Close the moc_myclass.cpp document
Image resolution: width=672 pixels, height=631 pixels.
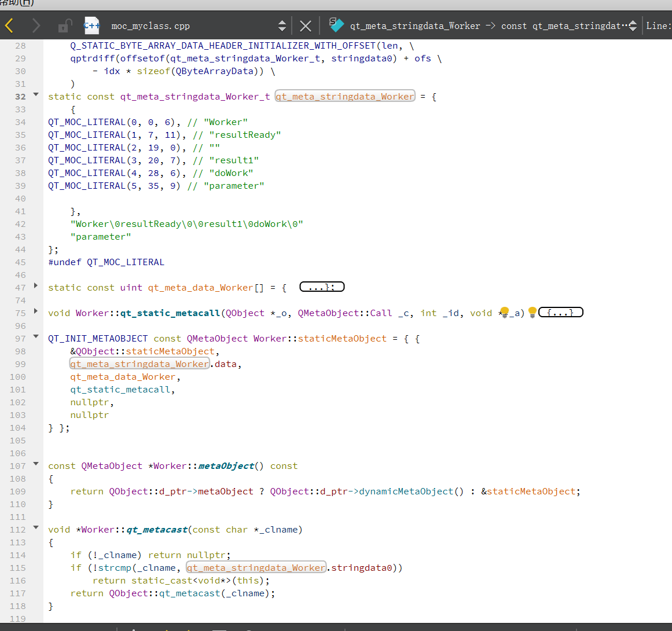[x=306, y=26]
